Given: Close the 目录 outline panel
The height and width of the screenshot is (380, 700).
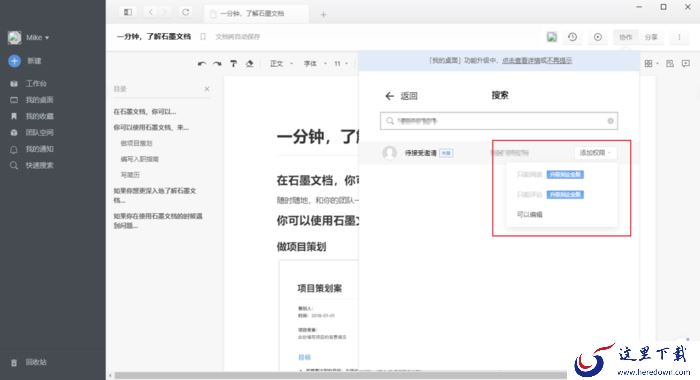Looking at the screenshot, I should tap(207, 89).
